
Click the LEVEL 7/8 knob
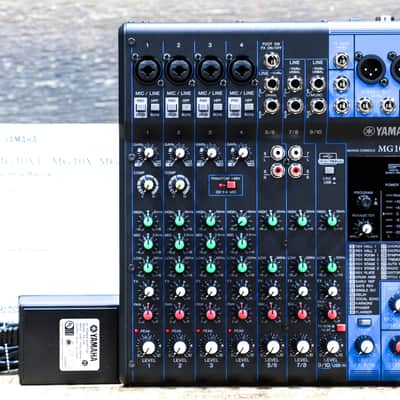[303, 347]
